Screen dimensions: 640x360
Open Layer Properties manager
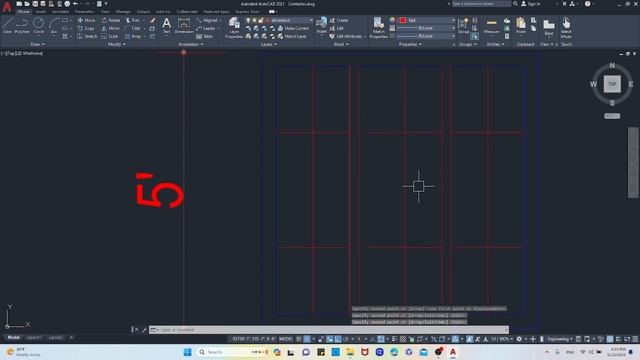(x=234, y=28)
